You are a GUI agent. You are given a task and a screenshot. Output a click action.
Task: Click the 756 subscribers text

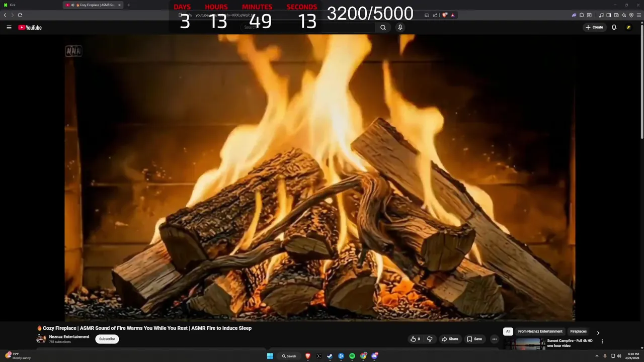[x=60, y=342]
